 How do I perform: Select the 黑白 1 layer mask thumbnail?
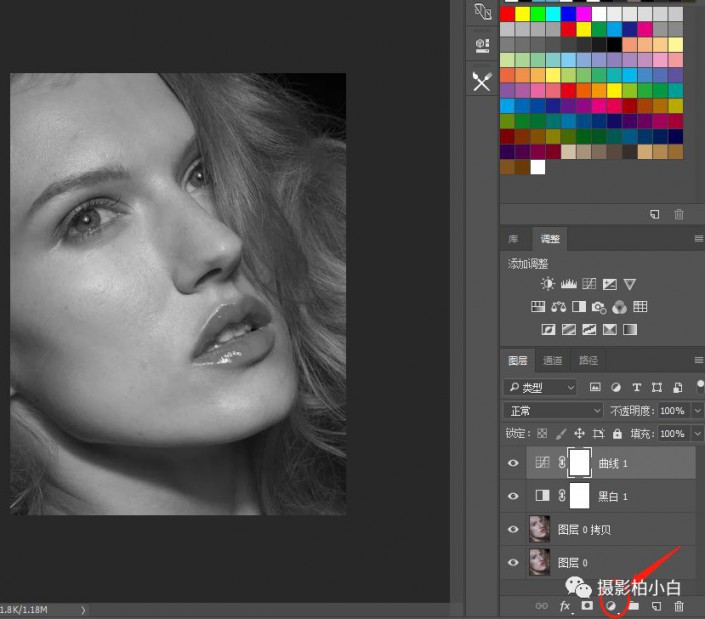[580, 496]
